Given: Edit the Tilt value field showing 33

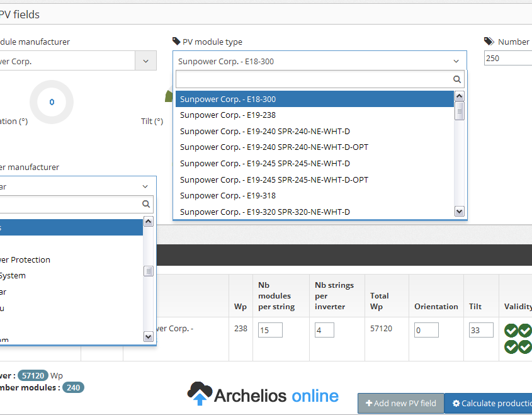Looking at the screenshot, I should click(481, 330).
